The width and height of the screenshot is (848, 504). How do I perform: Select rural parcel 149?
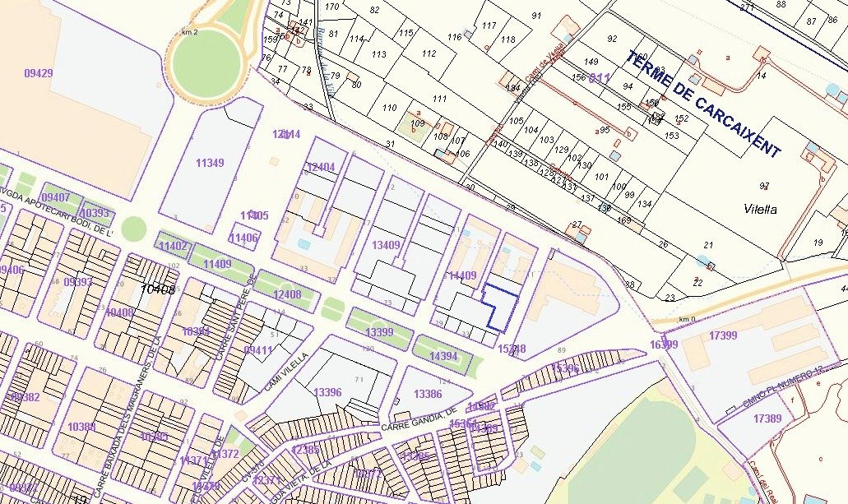pos(591,62)
